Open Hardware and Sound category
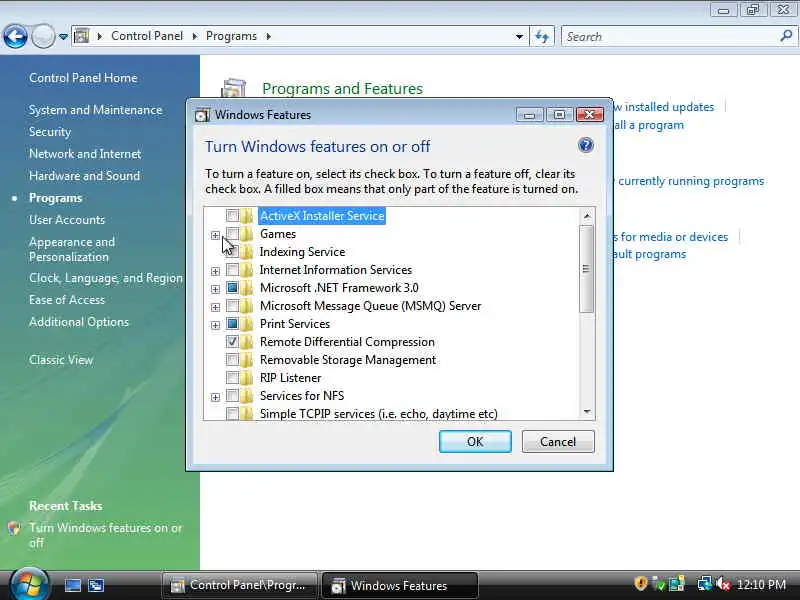 (84, 176)
